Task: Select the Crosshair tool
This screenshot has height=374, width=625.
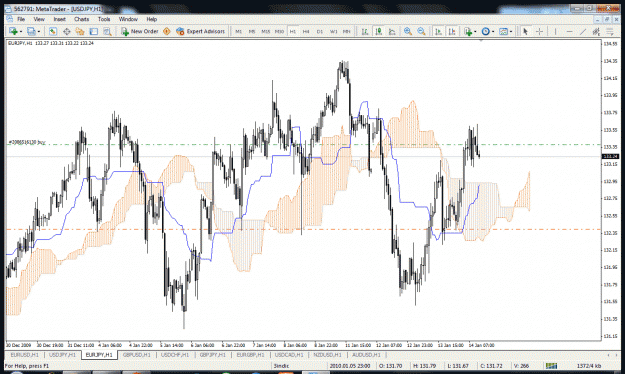Action: [539, 31]
